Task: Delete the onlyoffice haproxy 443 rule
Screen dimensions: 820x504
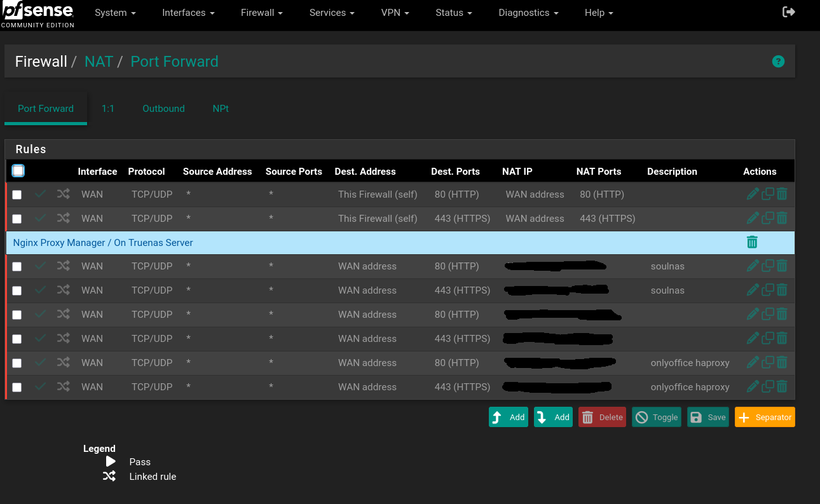Action: 782,386
